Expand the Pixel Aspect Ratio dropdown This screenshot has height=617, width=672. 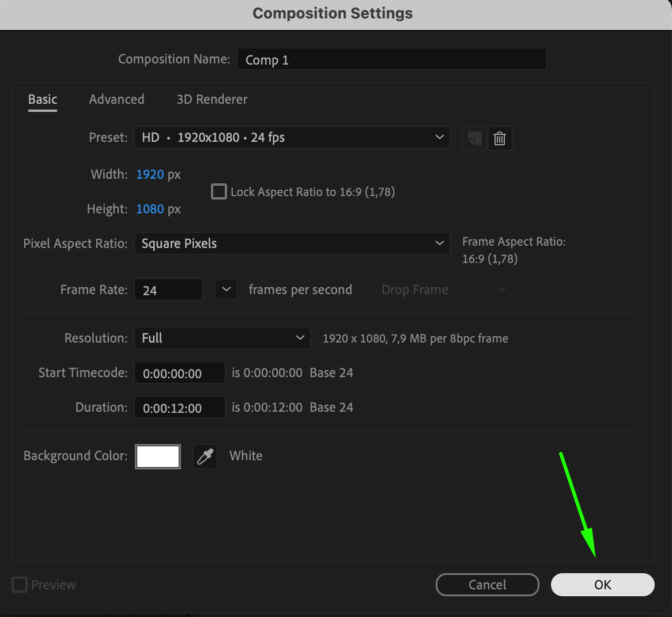pyautogui.click(x=292, y=243)
